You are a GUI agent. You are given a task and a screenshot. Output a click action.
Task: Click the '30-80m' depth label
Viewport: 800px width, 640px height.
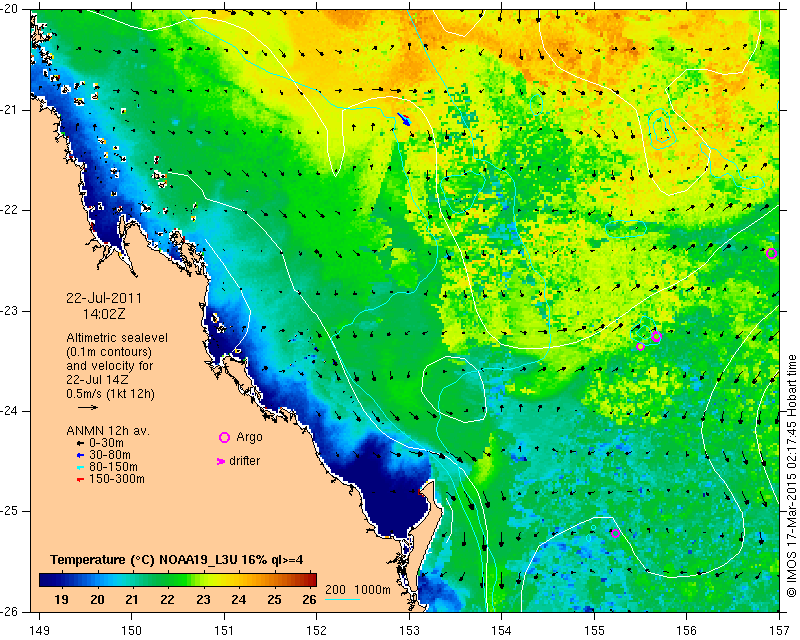point(110,455)
